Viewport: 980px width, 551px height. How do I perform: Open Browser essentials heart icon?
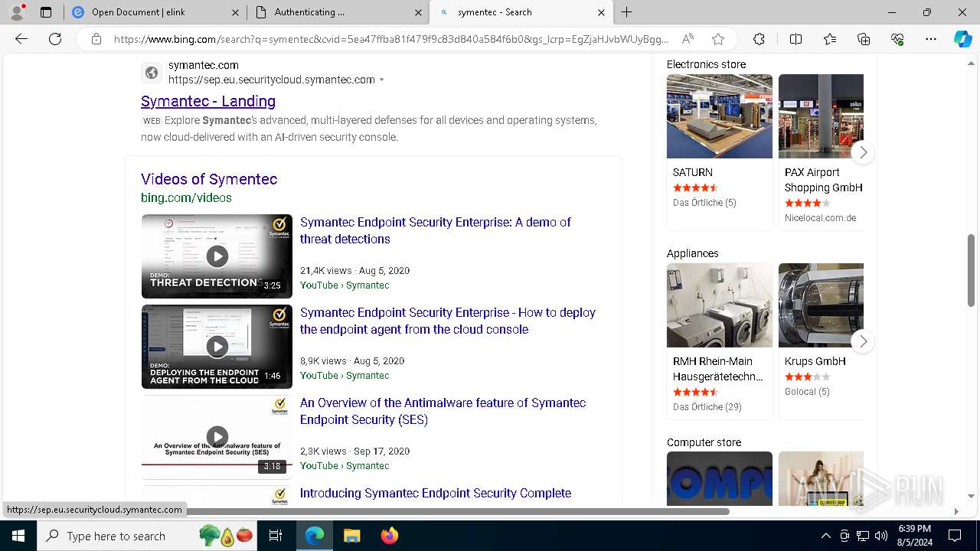pos(897,39)
